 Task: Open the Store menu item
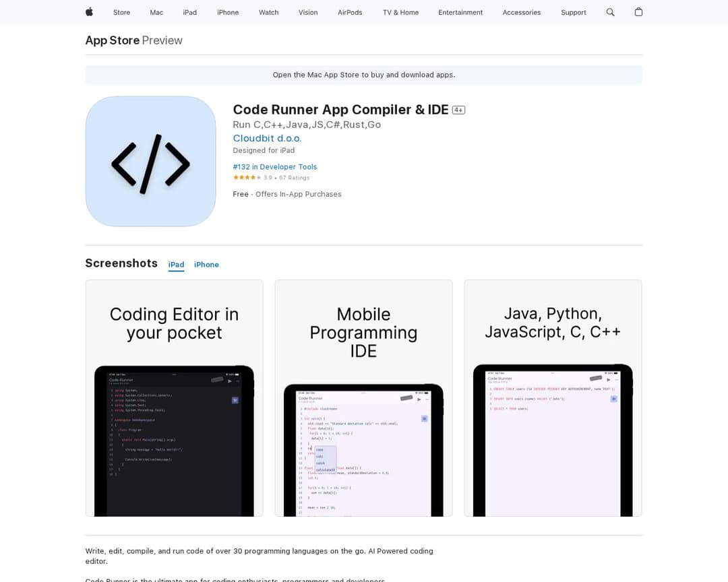[x=121, y=13]
